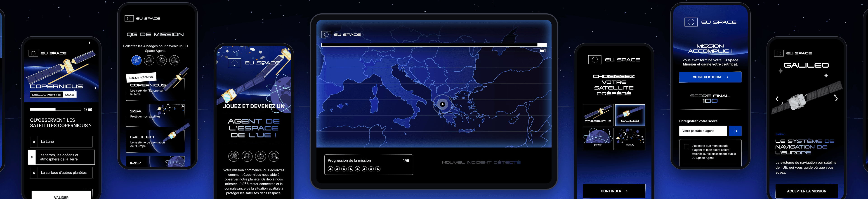The image size is (868, 199).
Task: Open Votre Certificat
Action: point(710,77)
